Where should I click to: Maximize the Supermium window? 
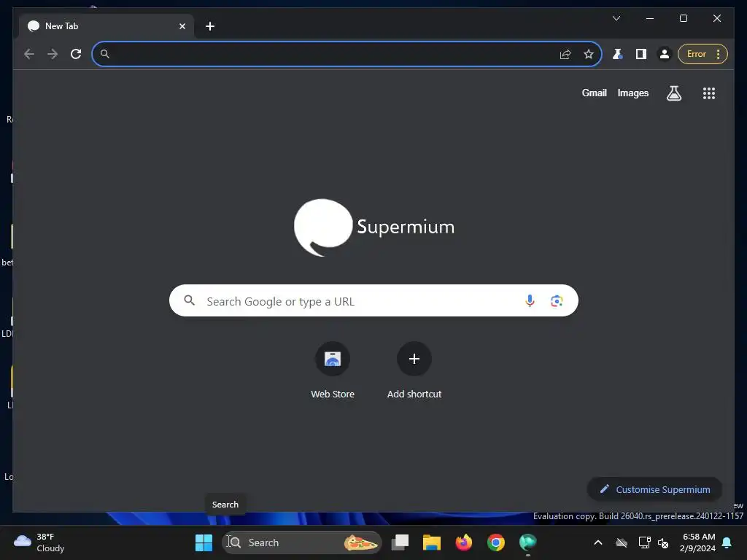click(683, 18)
